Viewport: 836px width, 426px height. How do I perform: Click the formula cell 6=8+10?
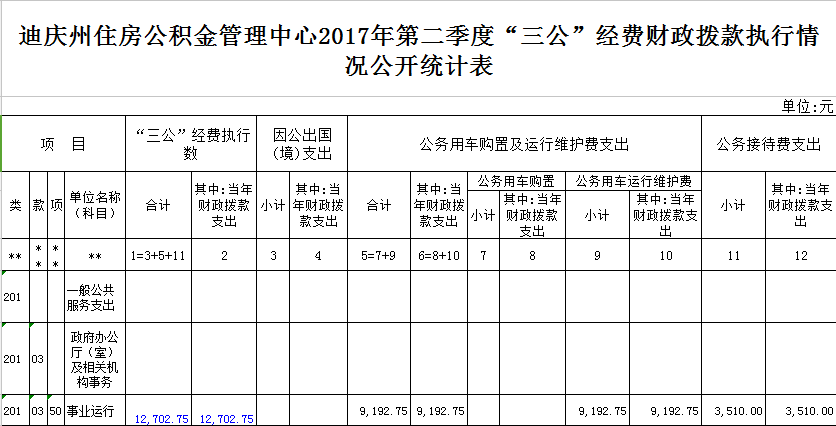tap(439, 256)
